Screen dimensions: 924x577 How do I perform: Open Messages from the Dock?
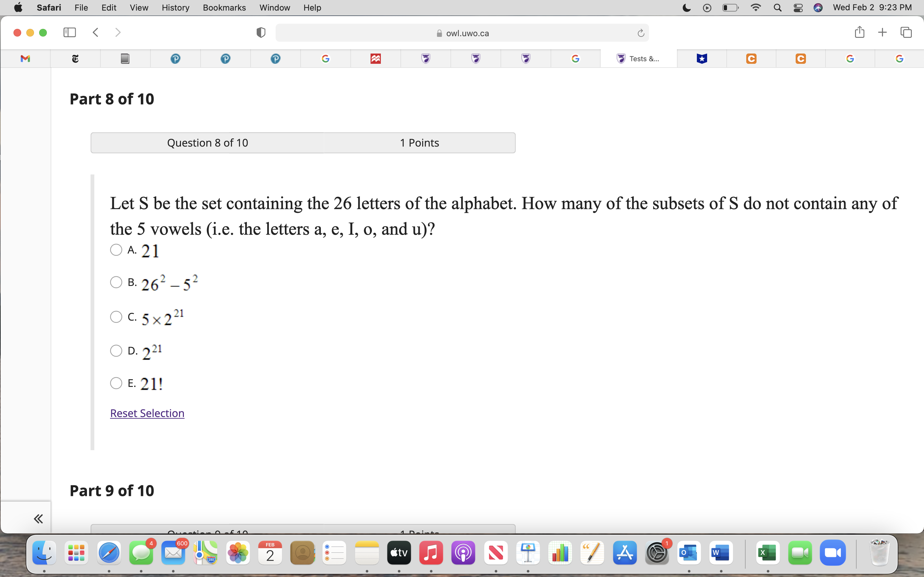pos(141,553)
